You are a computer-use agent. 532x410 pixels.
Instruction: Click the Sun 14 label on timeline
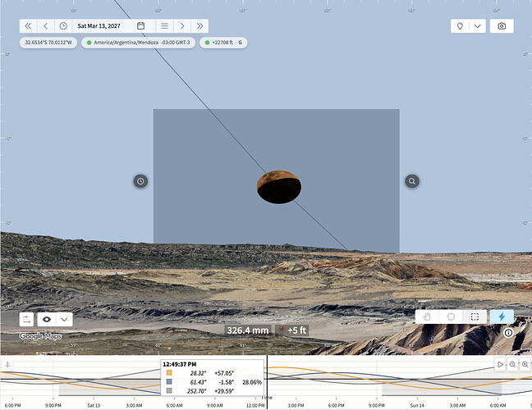(417, 405)
